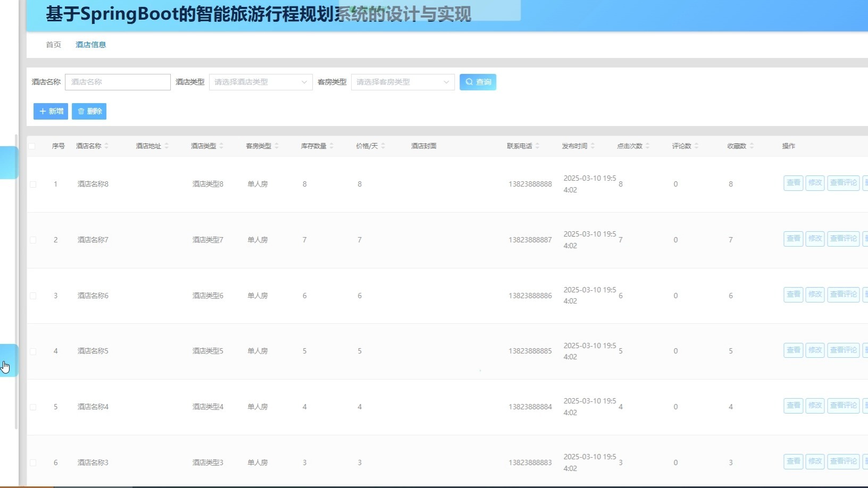Viewport: 868px width, 488px height.
Task: Click phone number 13823888885
Action: [530, 351]
